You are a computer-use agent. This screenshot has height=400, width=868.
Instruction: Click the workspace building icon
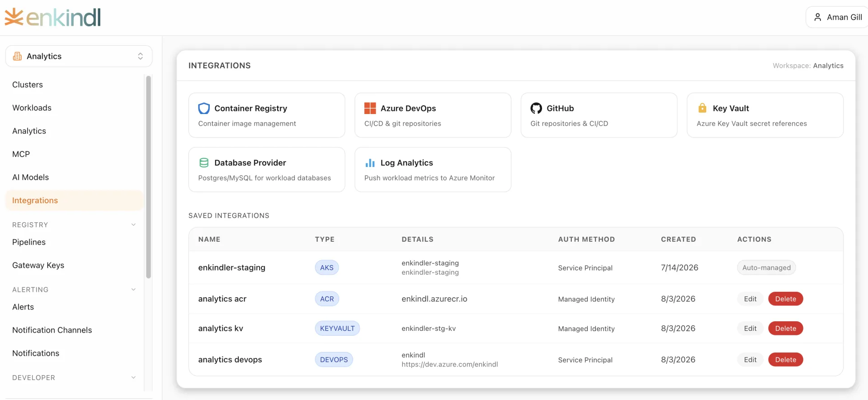point(17,56)
